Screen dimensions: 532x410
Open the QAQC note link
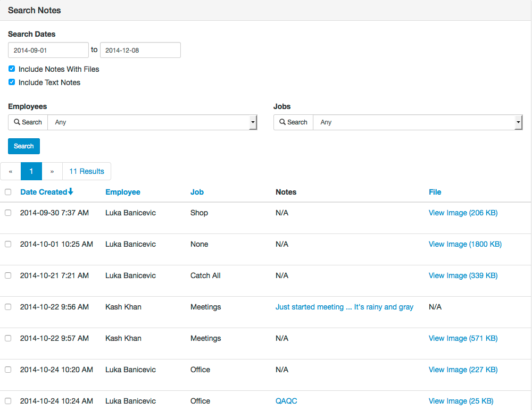pyautogui.click(x=286, y=401)
